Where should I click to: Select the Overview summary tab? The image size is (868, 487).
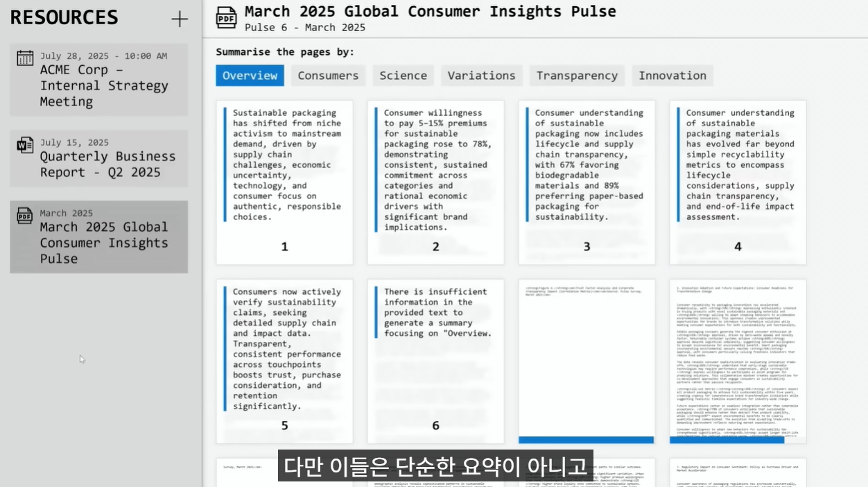point(250,76)
